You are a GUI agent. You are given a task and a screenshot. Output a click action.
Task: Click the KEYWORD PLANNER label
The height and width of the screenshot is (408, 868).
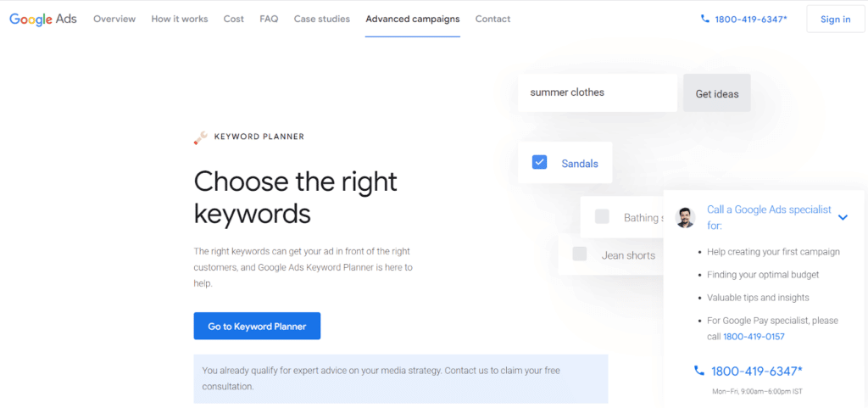(259, 137)
